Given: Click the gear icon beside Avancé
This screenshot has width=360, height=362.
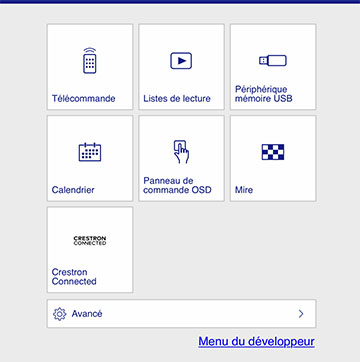Looking at the screenshot, I should coord(60,314).
